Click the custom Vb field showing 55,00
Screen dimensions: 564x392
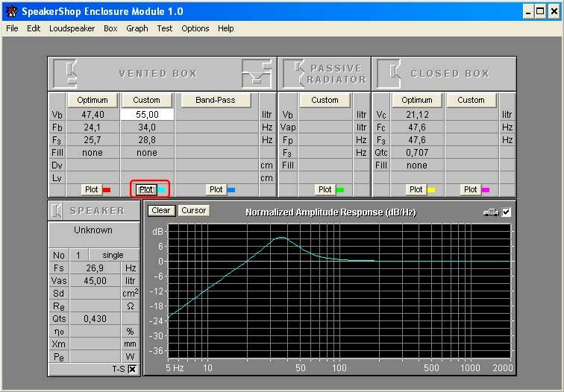tap(146, 115)
